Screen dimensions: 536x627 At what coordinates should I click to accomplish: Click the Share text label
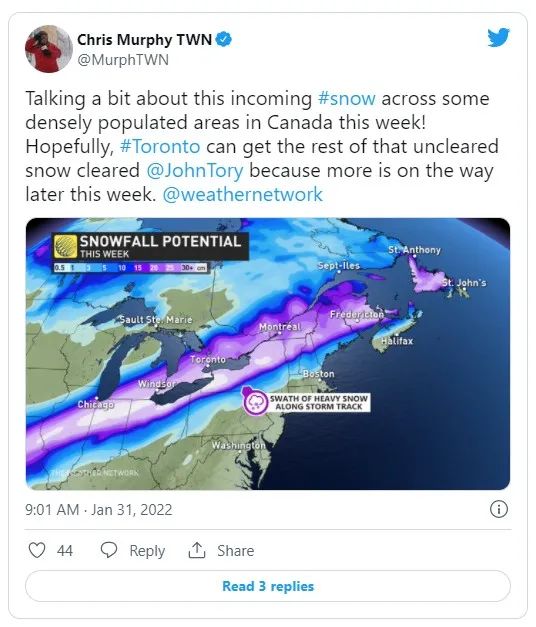click(236, 551)
